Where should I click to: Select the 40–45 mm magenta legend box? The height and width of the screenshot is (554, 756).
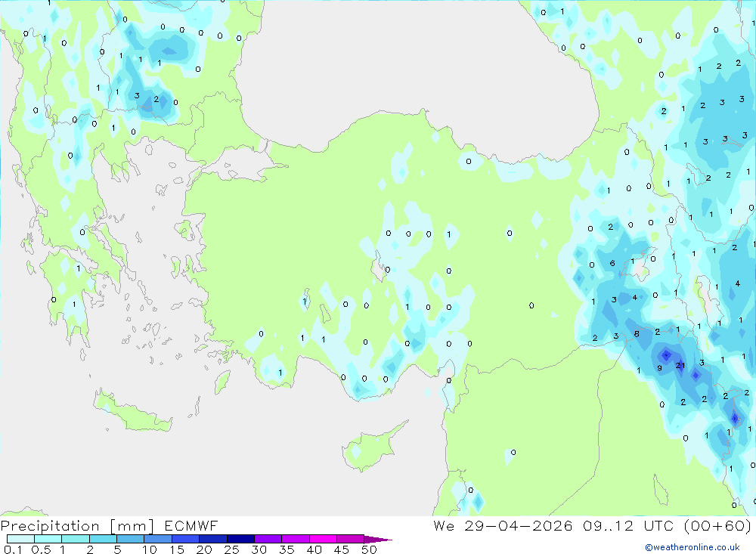[323, 539]
